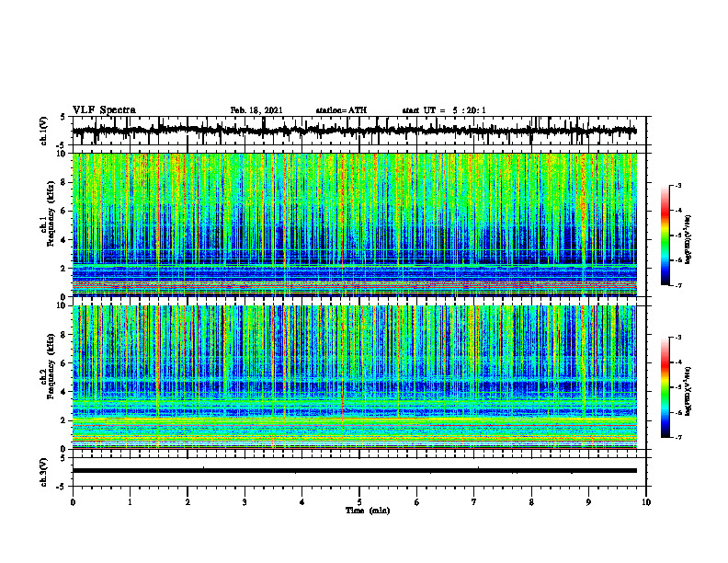Click the "VLF Spectra" plot title
The height and width of the screenshot is (563, 728).
pyautogui.click(x=104, y=110)
